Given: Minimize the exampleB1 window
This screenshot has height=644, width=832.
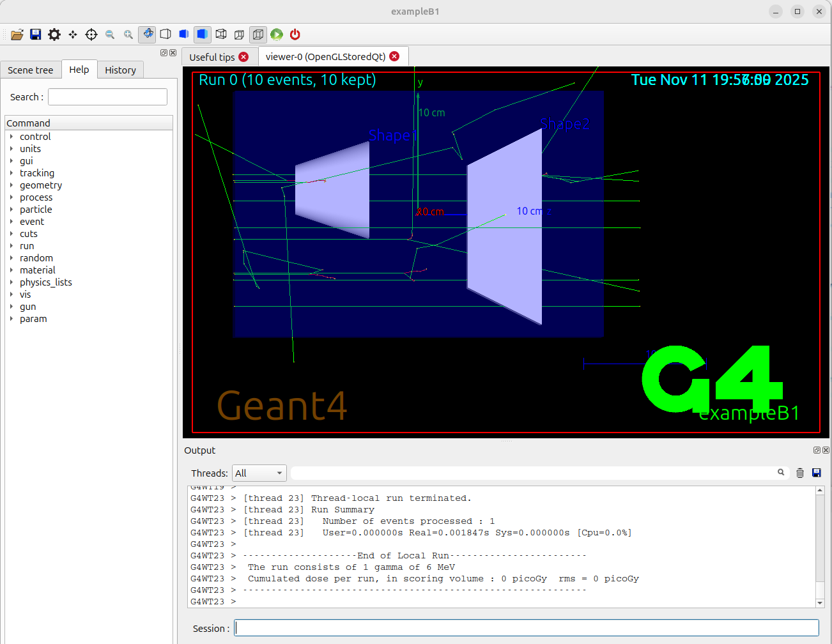Looking at the screenshot, I should click(776, 11).
